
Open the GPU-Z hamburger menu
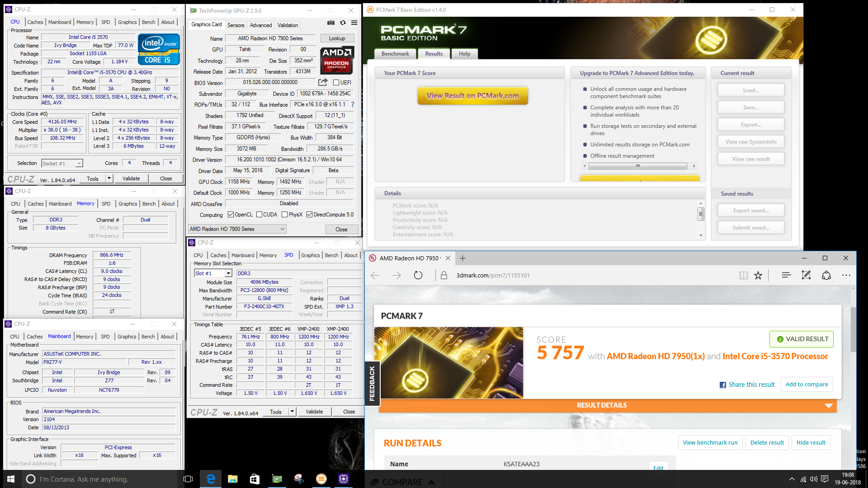(354, 23)
